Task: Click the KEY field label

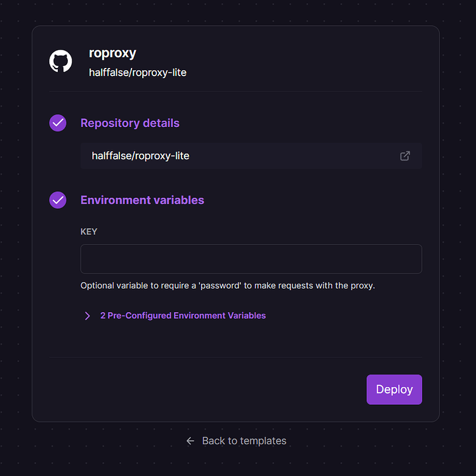Action: [89, 232]
